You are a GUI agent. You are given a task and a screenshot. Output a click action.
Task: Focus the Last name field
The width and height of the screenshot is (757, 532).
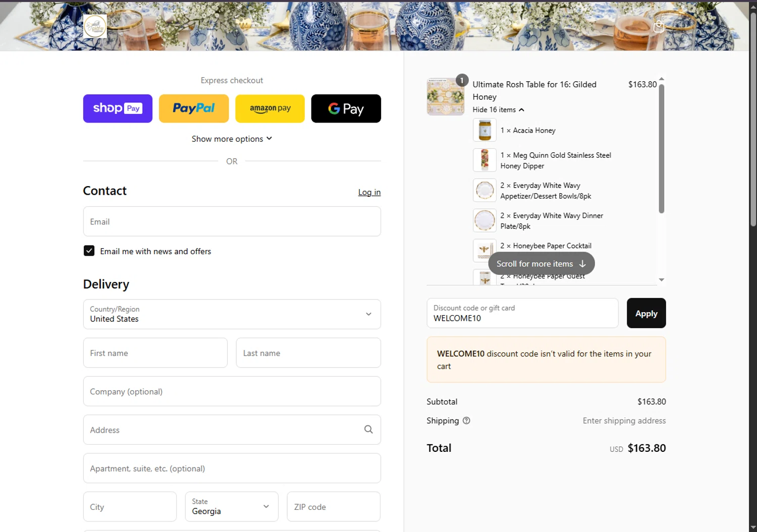(308, 353)
